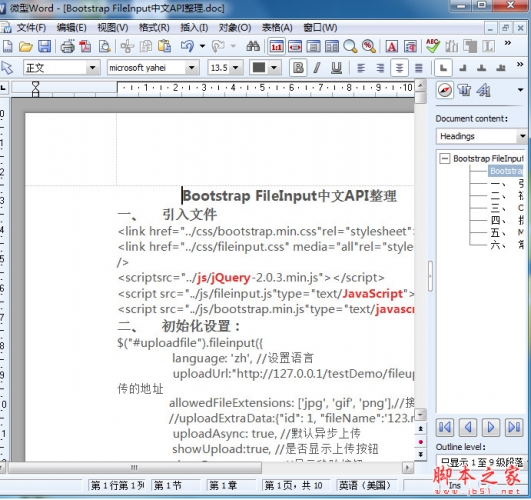Expand more formatting toolbar icons
The image size is (531, 500).
pyautogui.click(x=520, y=64)
